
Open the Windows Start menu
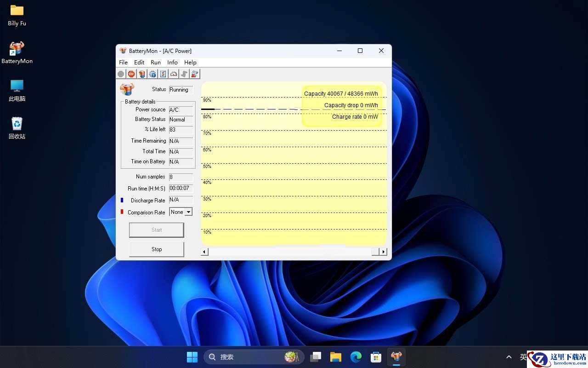192,357
